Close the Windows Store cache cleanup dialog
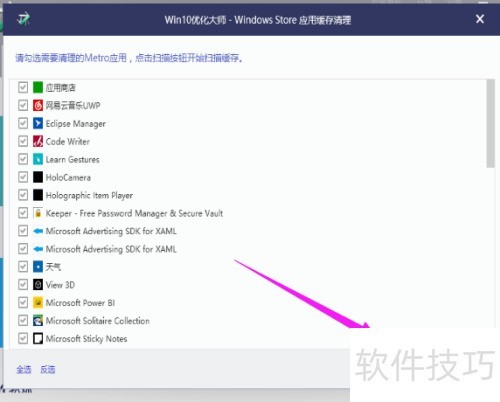The height and width of the screenshot is (402, 500). 480,19
